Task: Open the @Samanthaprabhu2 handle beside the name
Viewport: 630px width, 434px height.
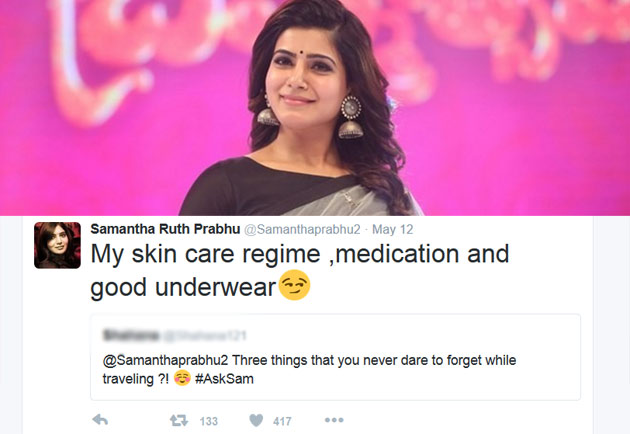Action: (x=302, y=229)
